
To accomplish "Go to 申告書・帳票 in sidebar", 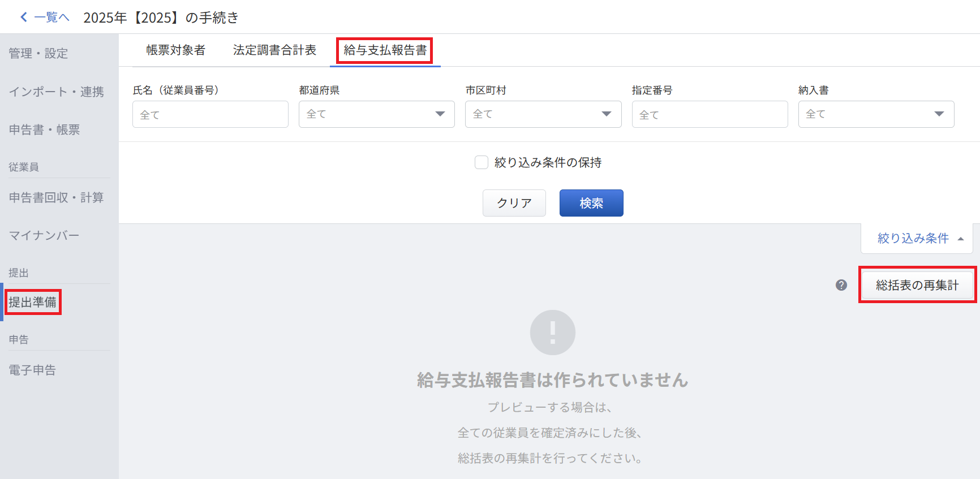I will [x=44, y=130].
